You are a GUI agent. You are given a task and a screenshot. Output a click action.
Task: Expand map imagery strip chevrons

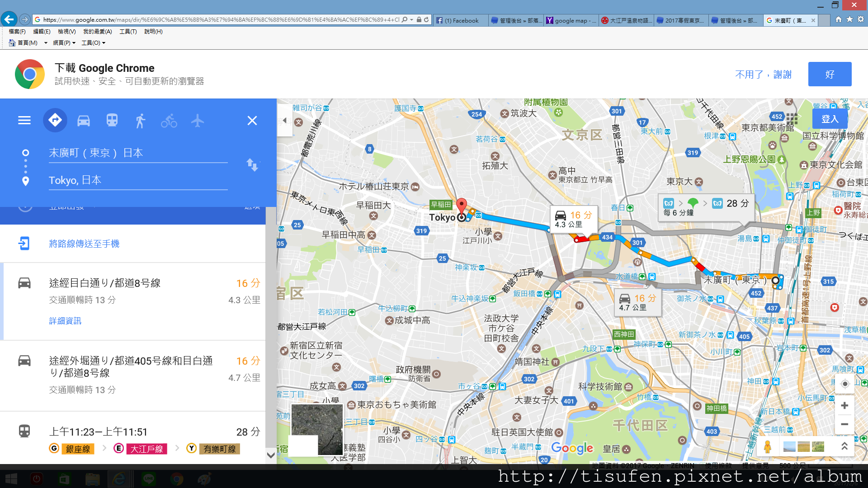click(x=844, y=446)
